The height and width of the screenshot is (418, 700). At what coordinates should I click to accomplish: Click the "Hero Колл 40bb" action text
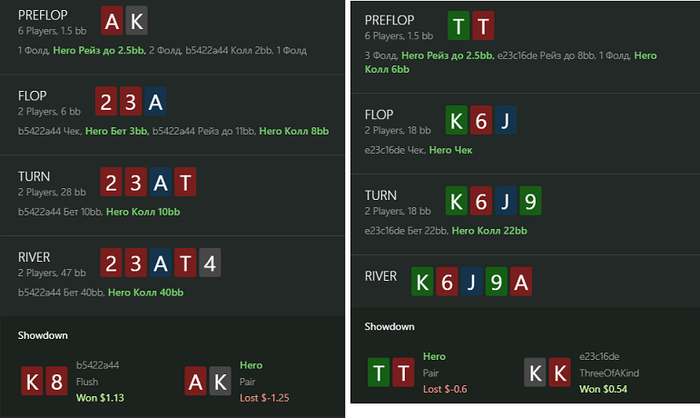pyautogui.click(x=146, y=293)
